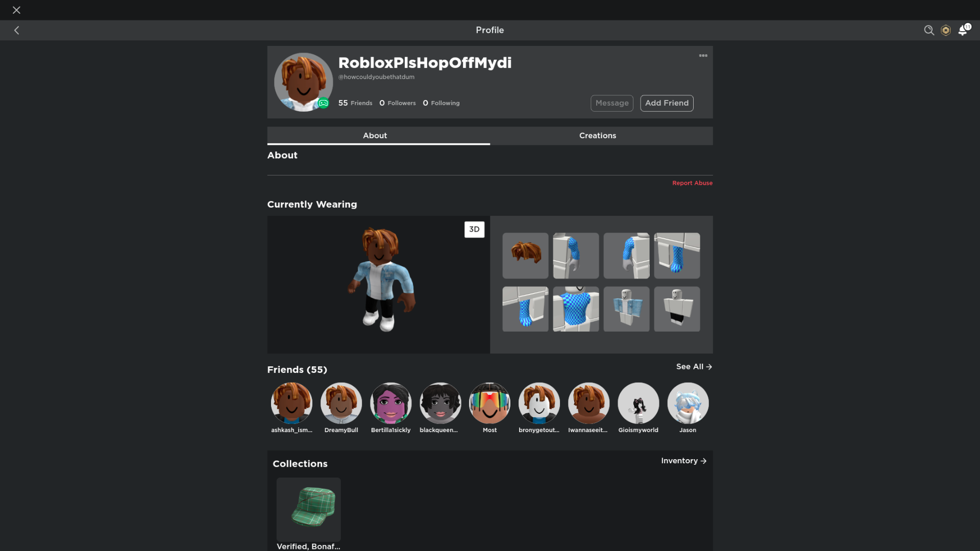Toggle the 3D avatar view
Image resolution: width=980 pixels, height=551 pixels.
coord(474,230)
